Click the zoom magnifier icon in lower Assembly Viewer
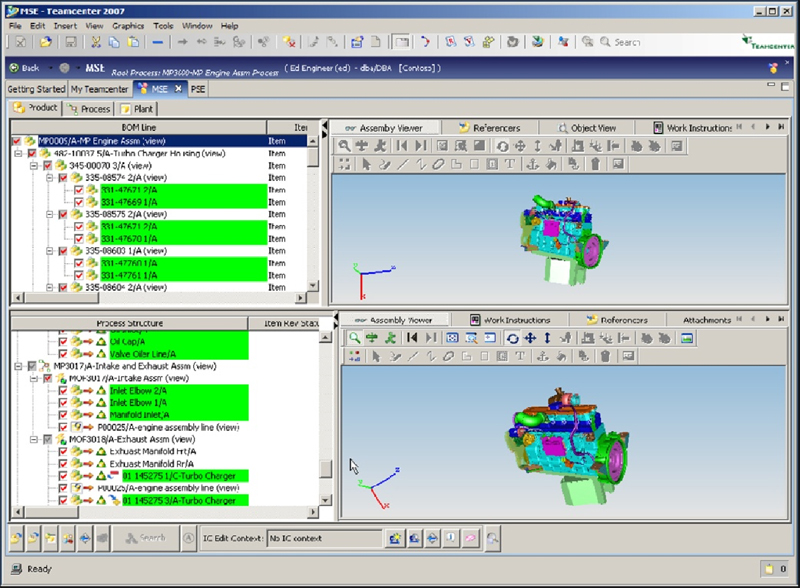This screenshot has width=800, height=588. coord(354,338)
